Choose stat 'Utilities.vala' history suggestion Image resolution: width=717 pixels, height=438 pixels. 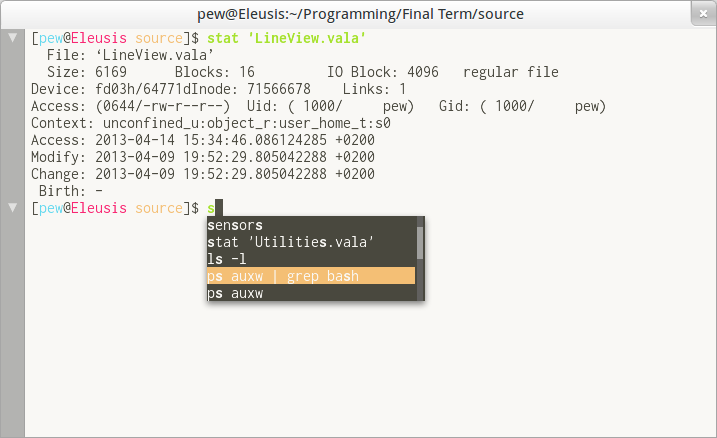(x=311, y=242)
